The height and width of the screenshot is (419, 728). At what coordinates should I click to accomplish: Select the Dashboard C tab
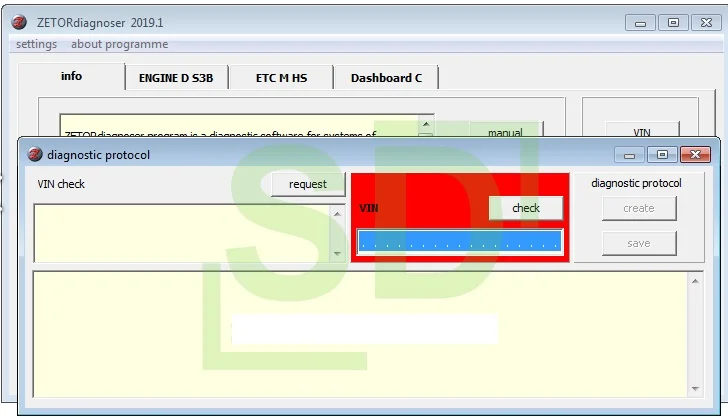(x=386, y=78)
